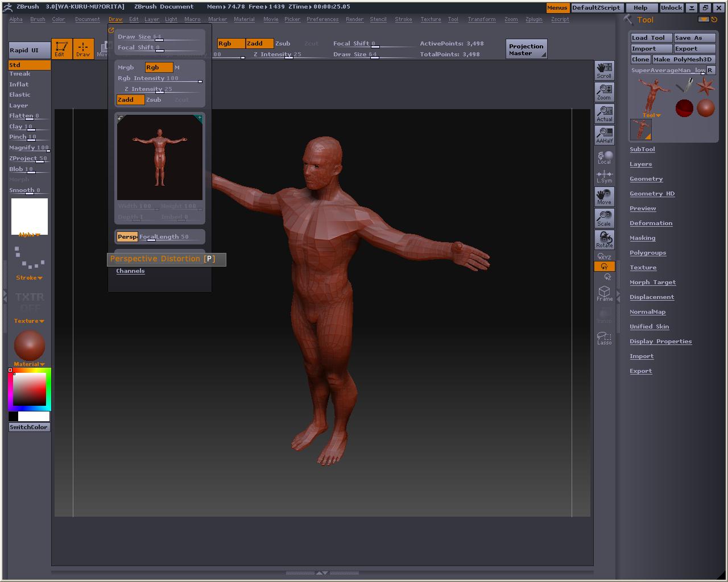This screenshot has width=728, height=582.
Task: Click the Zoom document icon
Action: [604, 92]
